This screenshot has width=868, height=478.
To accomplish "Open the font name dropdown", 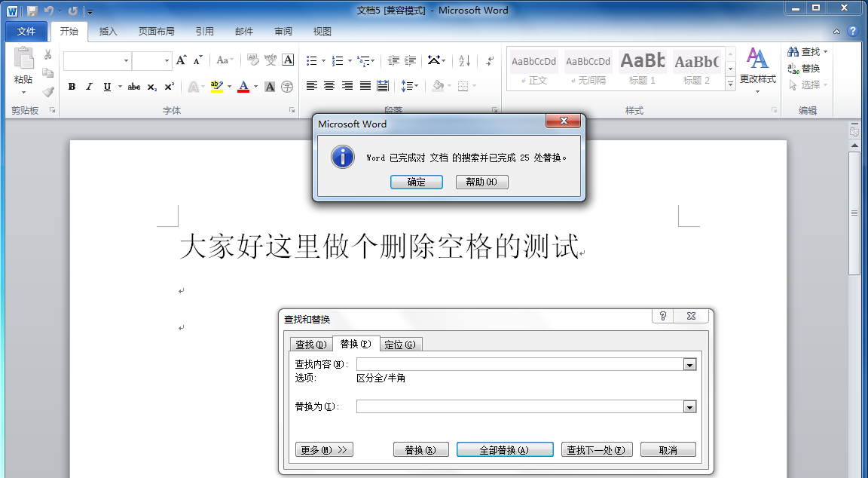I will (x=127, y=60).
